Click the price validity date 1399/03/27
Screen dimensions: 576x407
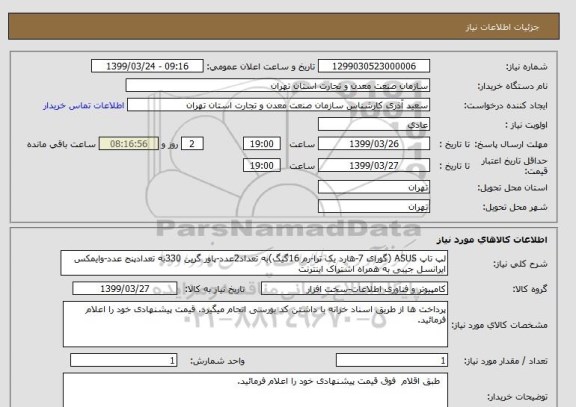pos(374,166)
